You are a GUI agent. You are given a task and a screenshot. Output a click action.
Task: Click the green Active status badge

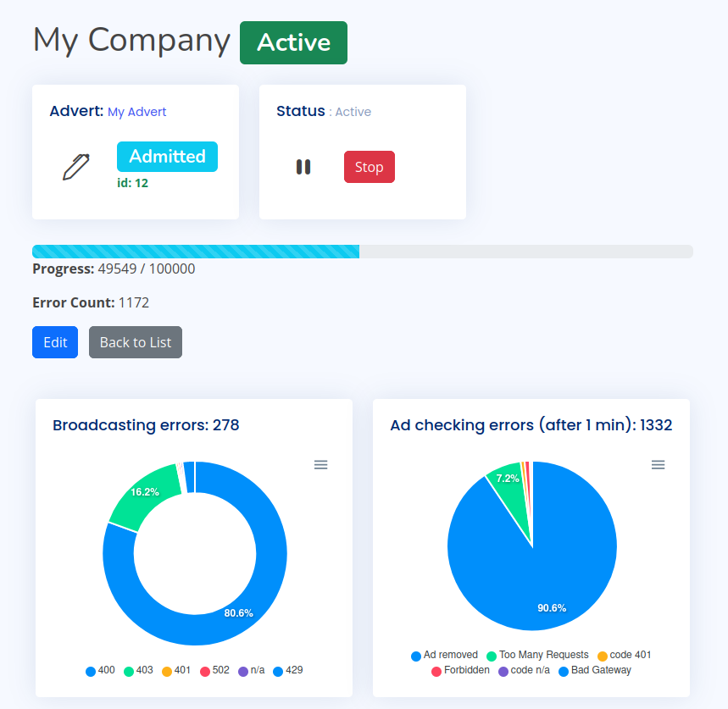tap(293, 42)
